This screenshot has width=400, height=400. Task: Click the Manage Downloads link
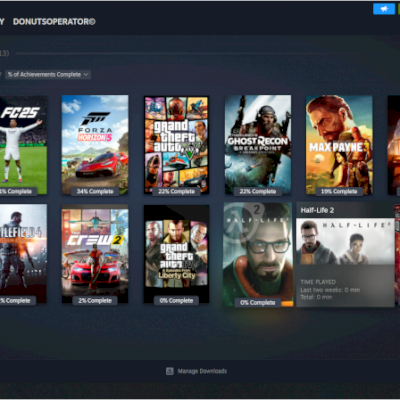coord(202,371)
